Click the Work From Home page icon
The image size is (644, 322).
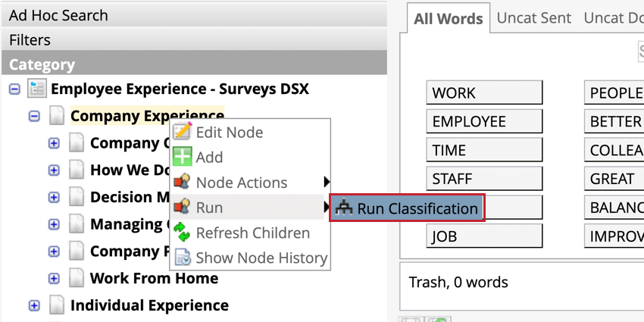point(77,278)
